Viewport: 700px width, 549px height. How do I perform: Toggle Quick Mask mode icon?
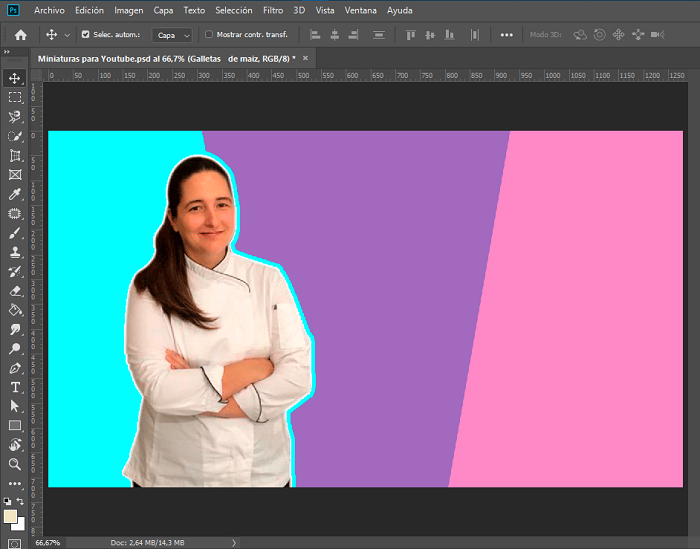(14, 544)
